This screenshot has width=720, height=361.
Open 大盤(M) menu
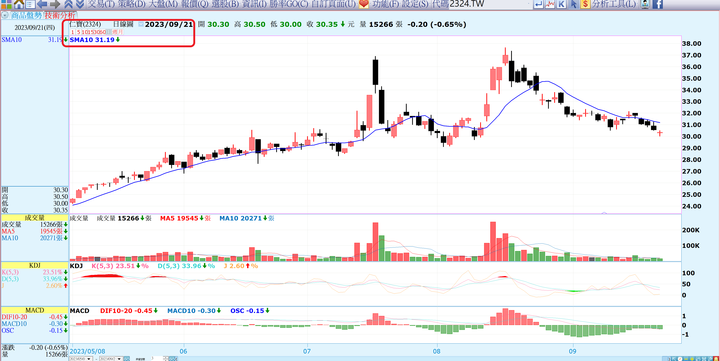click(163, 4)
